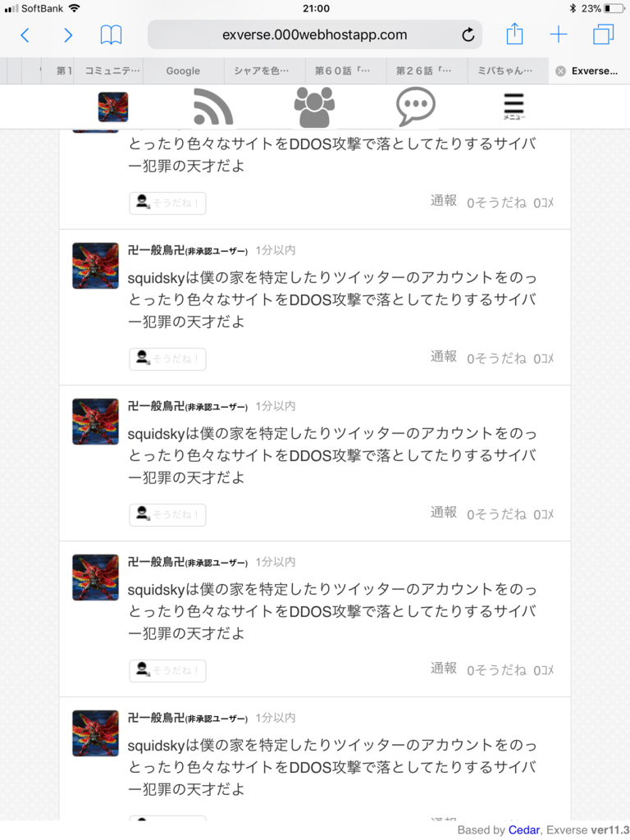Tap Safari's forward arrow

tap(68, 35)
